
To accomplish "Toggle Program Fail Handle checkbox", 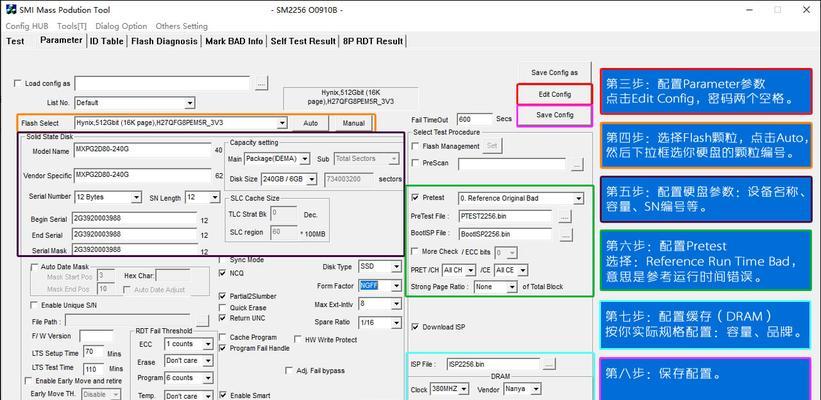I will [x=222, y=348].
